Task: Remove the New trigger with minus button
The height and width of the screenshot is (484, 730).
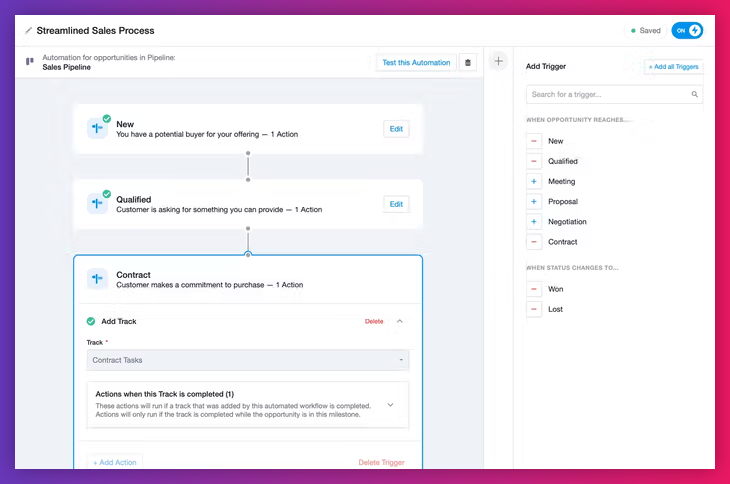Action: point(534,141)
